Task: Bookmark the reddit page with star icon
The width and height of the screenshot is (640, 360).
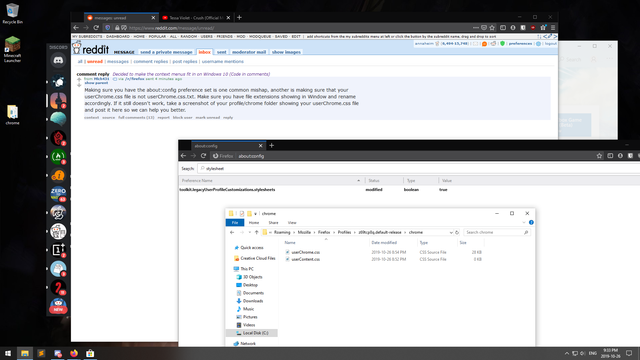Action: click(x=492, y=28)
